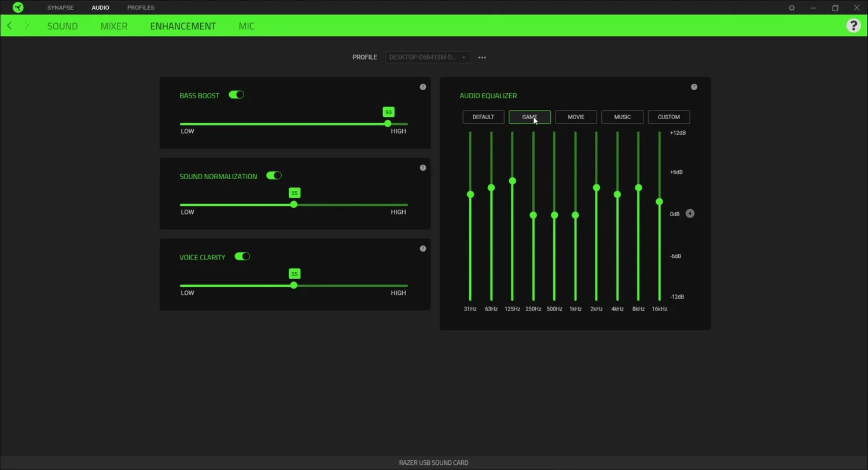Expand the Profile dropdown
Image resolution: width=868 pixels, height=470 pixels.
[x=428, y=57]
